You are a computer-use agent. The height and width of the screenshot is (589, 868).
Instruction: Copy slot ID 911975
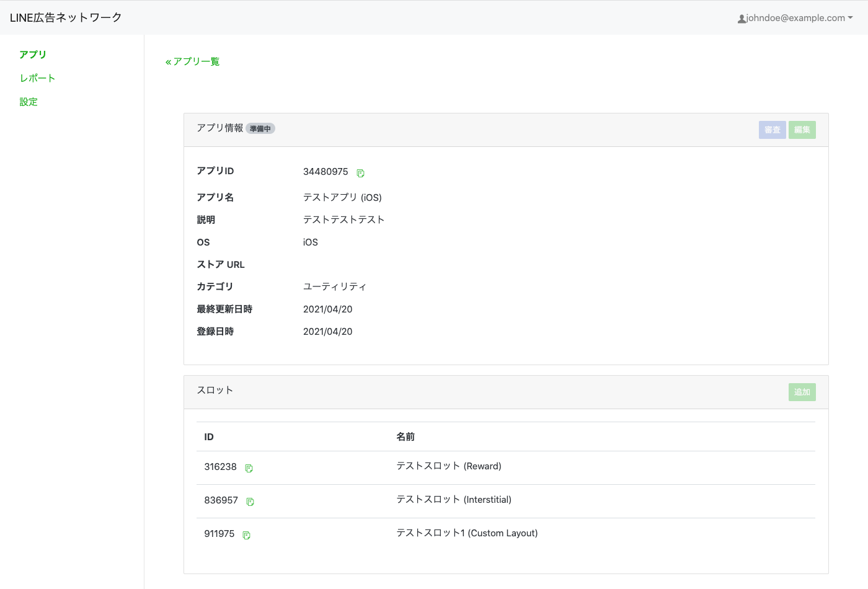[x=246, y=535]
